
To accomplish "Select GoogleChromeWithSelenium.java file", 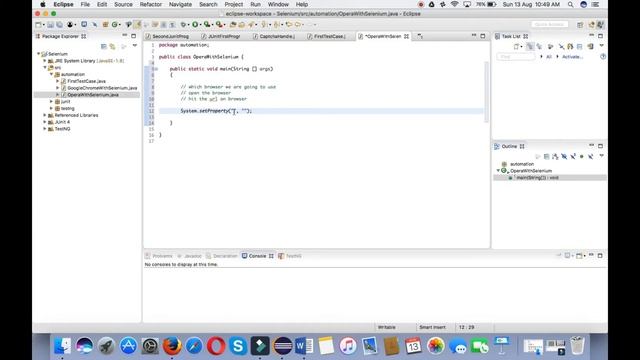I will click(102, 88).
